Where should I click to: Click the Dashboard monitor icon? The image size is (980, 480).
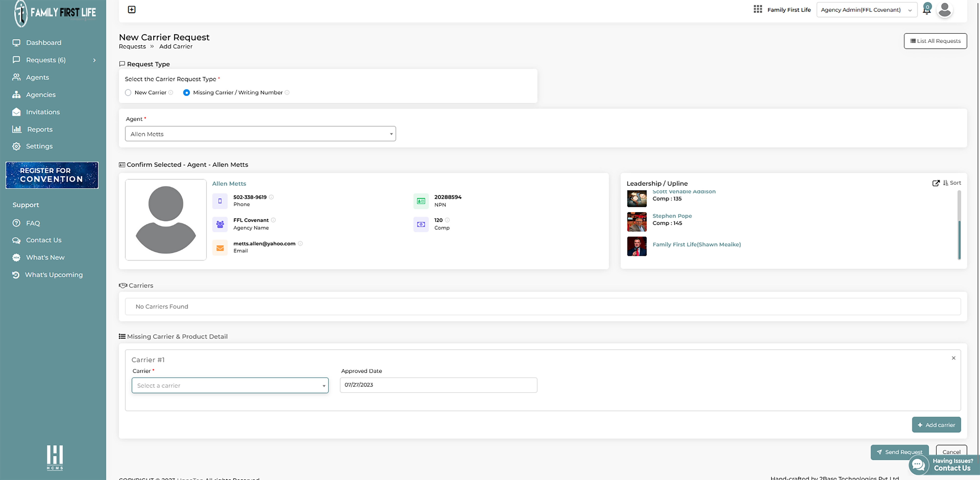tap(16, 43)
